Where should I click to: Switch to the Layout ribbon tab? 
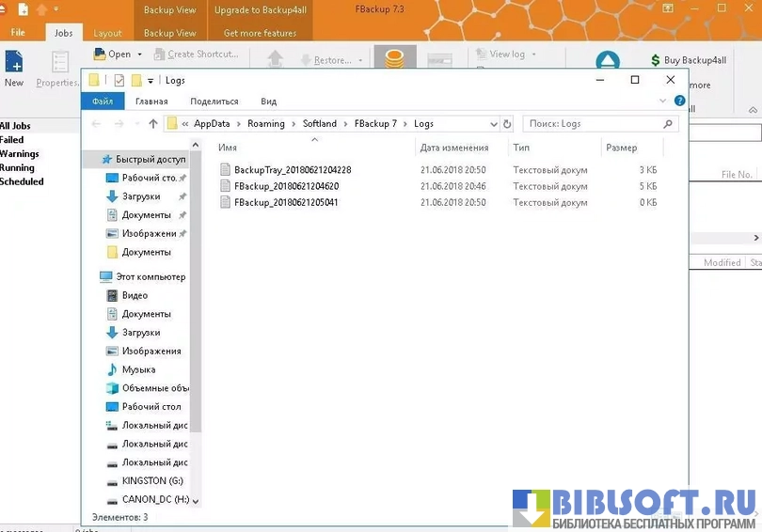tap(107, 33)
